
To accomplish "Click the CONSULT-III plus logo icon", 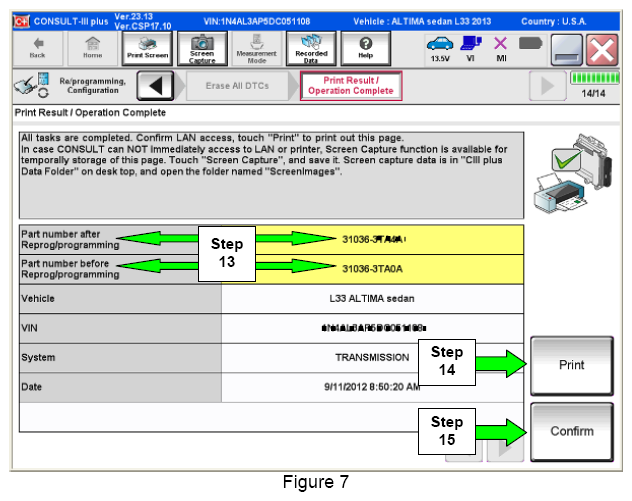I will (21, 21).
